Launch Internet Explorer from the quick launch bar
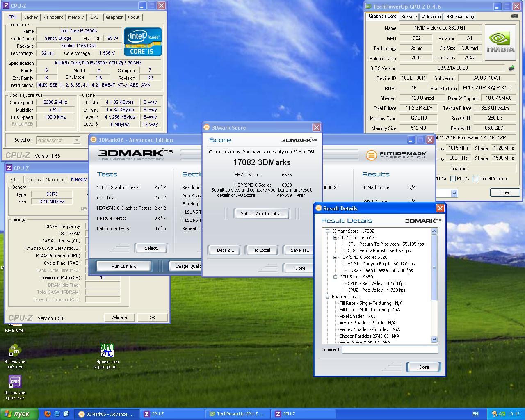 pos(57,414)
